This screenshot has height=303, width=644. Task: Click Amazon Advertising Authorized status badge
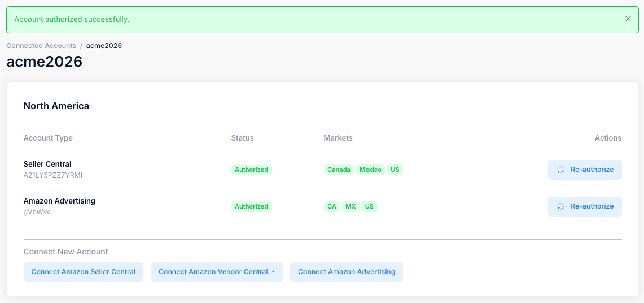click(x=252, y=206)
